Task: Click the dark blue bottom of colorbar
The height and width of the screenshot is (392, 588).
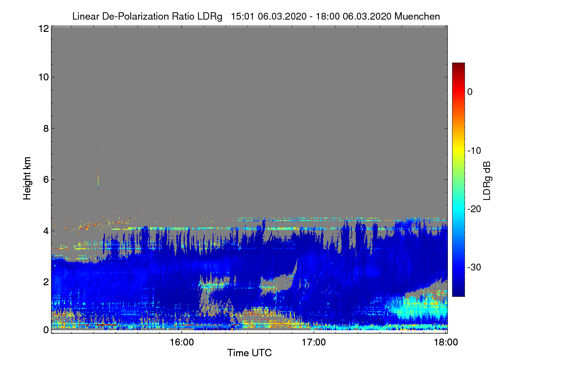Action: pos(458,292)
